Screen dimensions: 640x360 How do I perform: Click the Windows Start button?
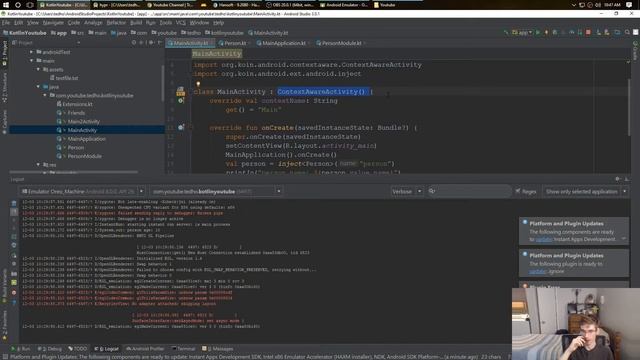6,5
